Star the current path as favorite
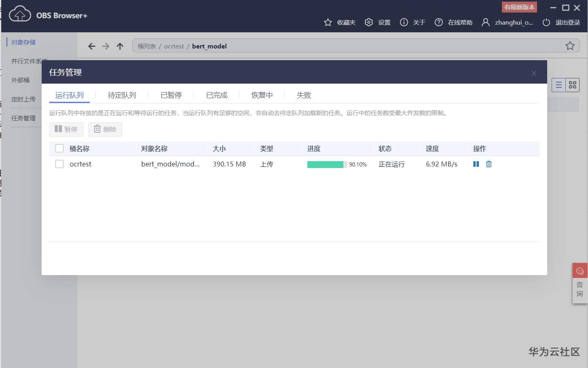This screenshot has height=368, width=588. tap(570, 46)
